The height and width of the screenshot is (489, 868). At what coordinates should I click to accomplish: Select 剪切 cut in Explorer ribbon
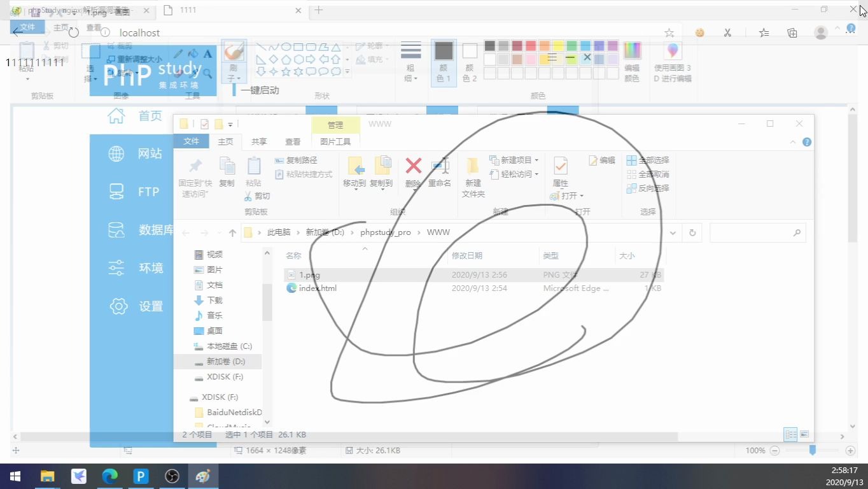point(257,196)
